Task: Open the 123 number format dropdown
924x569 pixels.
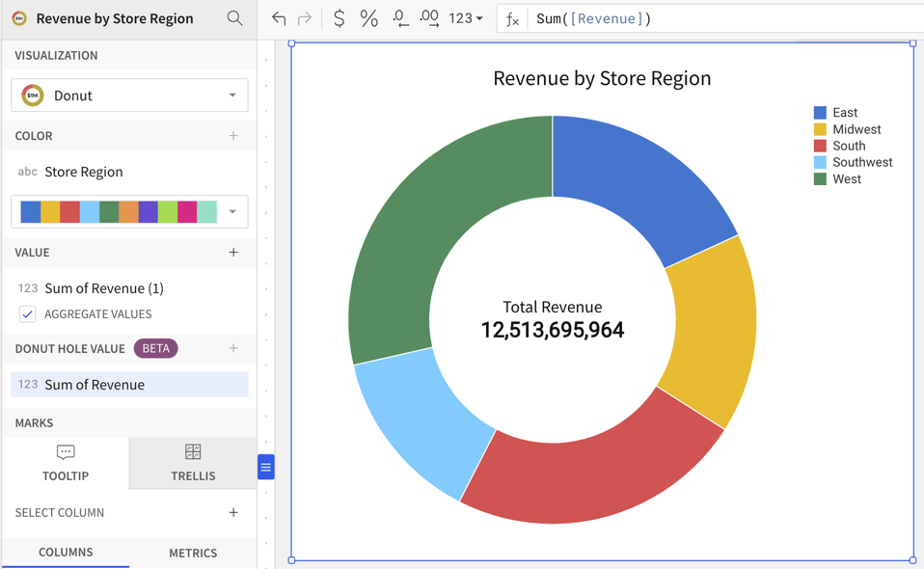Action: (466, 18)
